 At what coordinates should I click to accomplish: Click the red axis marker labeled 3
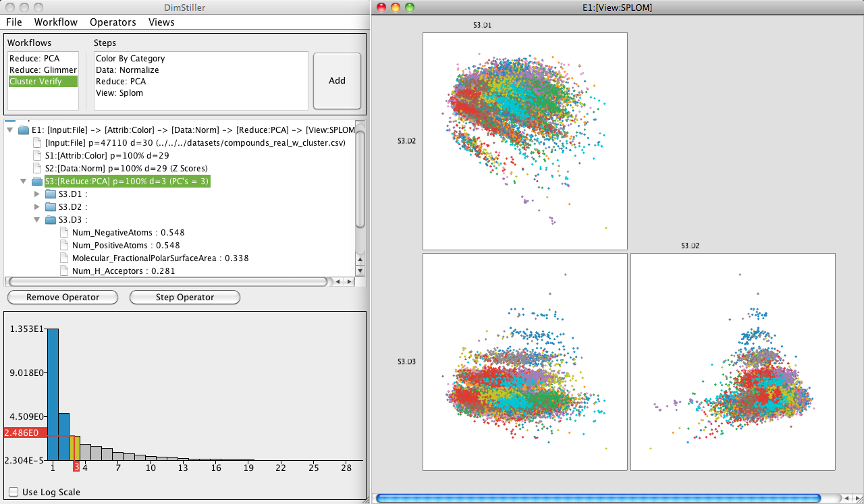pos(76,467)
